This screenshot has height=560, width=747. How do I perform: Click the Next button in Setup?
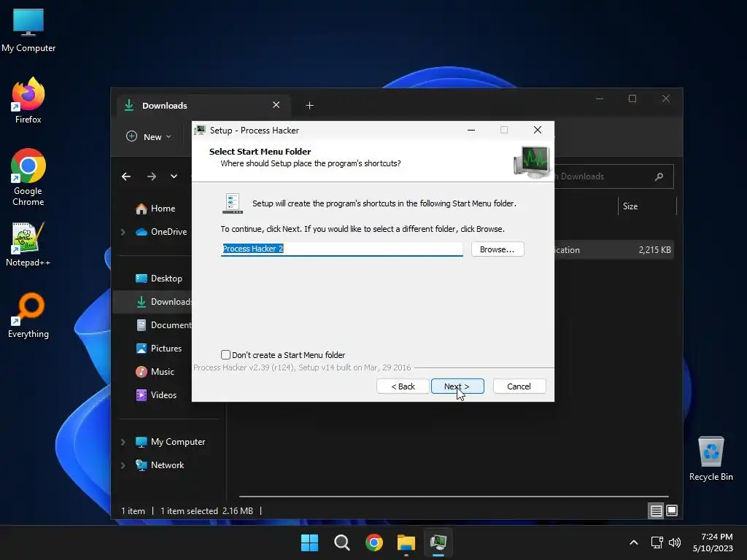pos(457,386)
